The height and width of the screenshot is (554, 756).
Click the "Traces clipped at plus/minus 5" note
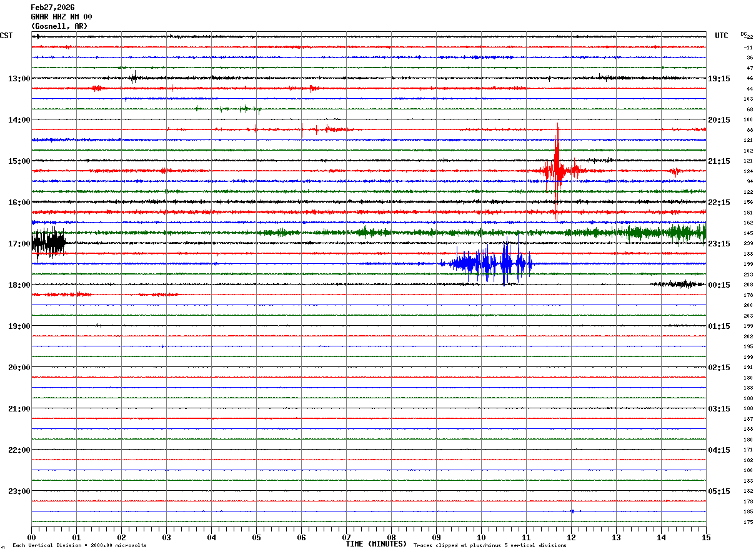coord(490,546)
